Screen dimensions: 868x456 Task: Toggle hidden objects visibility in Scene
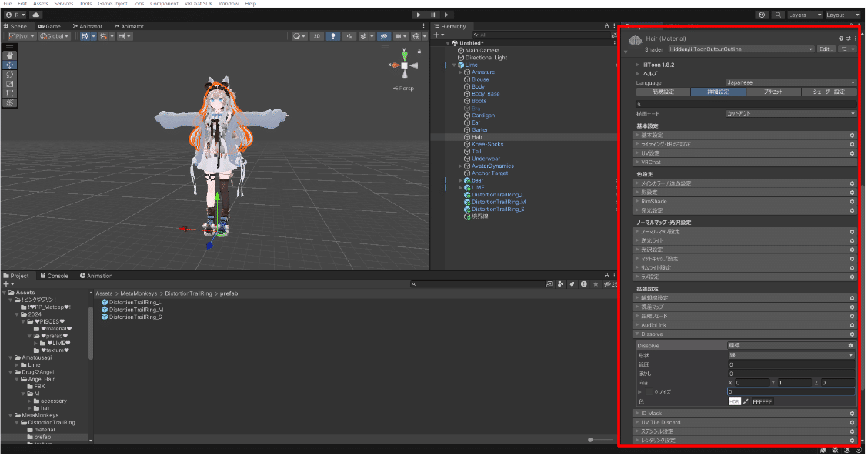(x=384, y=36)
